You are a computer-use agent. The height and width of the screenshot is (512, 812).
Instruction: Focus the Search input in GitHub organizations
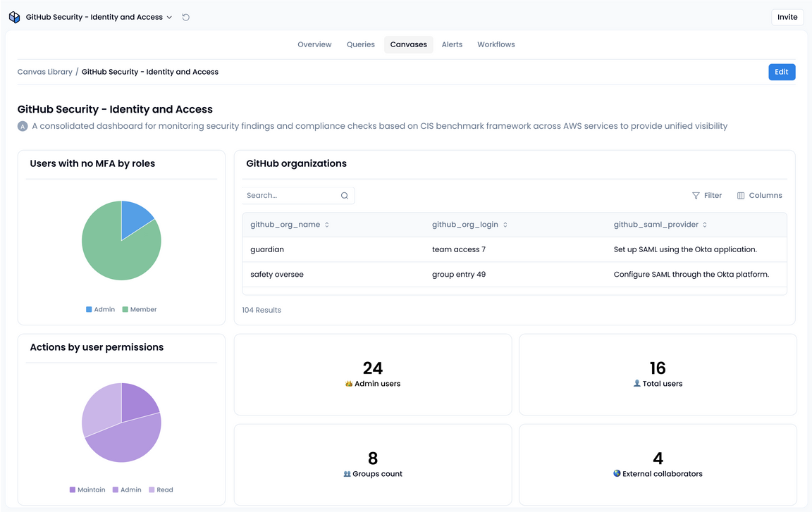[x=298, y=196]
